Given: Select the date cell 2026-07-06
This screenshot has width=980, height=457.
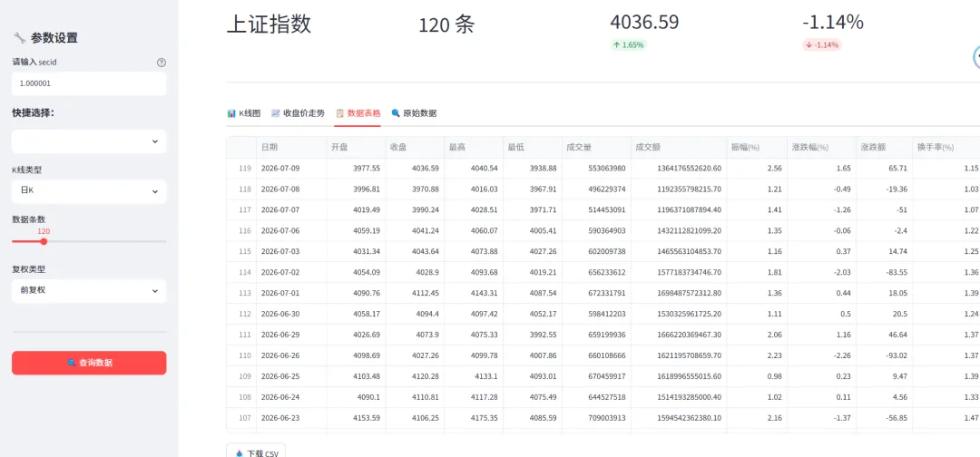Looking at the screenshot, I should click(x=291, y=230).
